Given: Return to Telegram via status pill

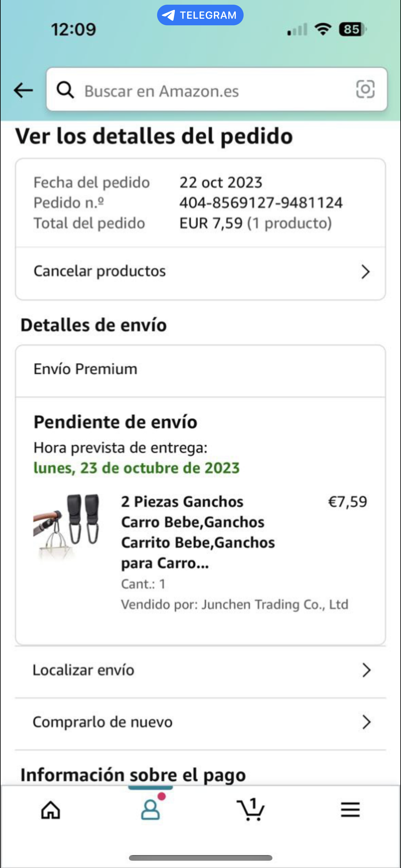Looking at the screenshot, I should (x=200, y=15).
